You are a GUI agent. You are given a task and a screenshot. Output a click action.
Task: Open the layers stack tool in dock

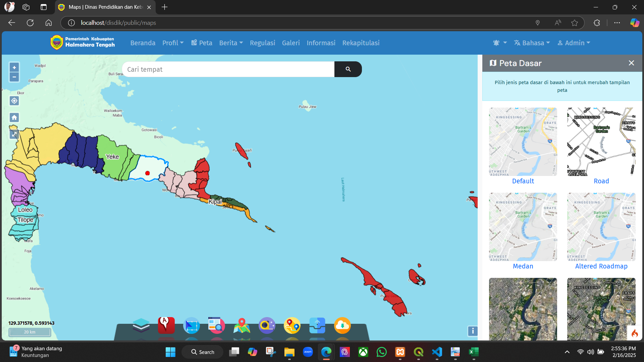[x=141, y=325]
